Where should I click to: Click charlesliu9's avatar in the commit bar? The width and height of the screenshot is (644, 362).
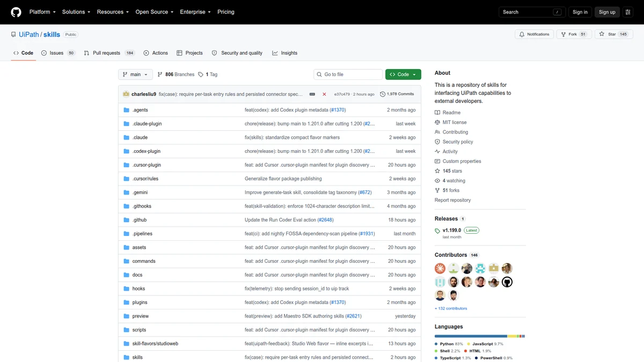(x=126, y=94)
